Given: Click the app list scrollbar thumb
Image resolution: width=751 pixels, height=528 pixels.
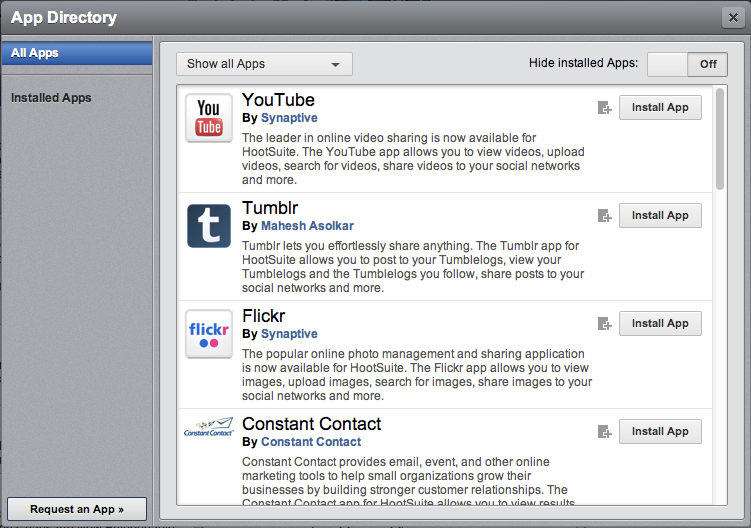Looking at the screenshot, I should point(719,139).
